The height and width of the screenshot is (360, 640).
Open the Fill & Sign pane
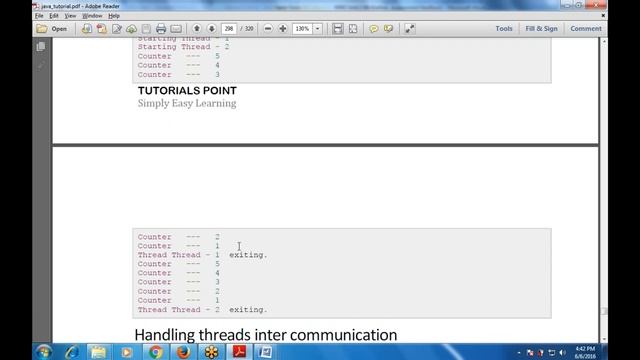click(541, 29)
